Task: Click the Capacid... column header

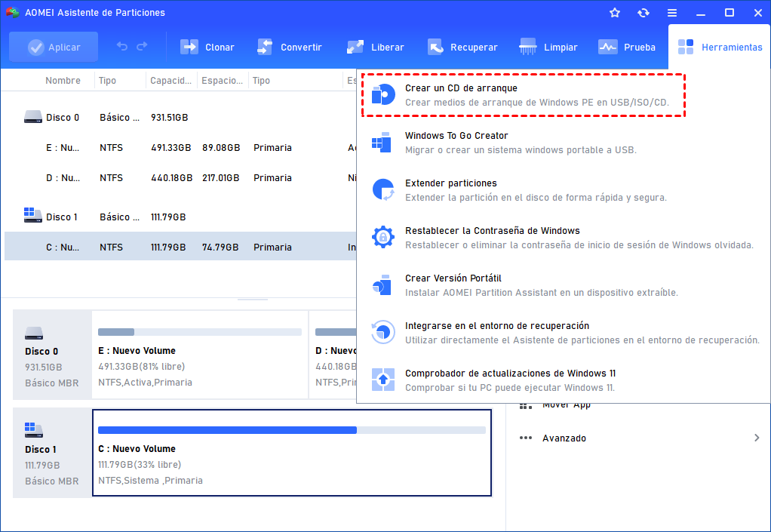Action: click(x=170, y=80)
